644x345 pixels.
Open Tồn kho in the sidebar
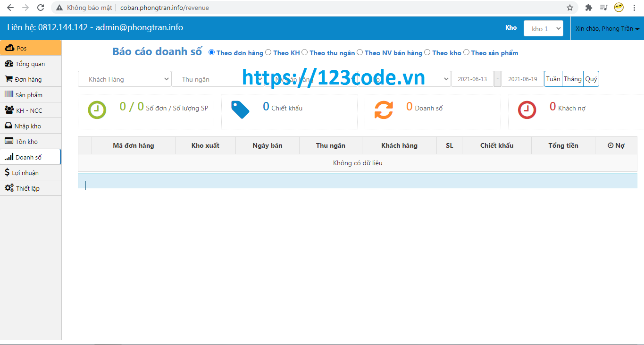pos(31,142)
